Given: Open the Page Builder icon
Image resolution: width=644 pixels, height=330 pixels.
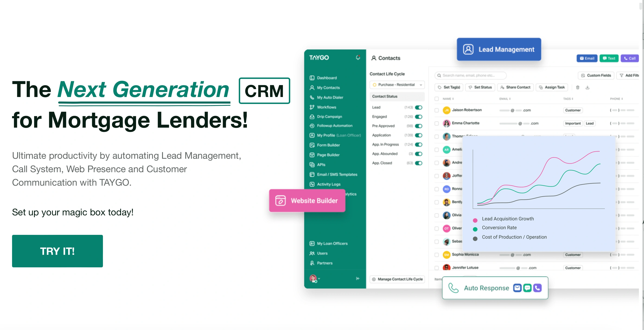Looking at the screenshot, I should [313, 154].
